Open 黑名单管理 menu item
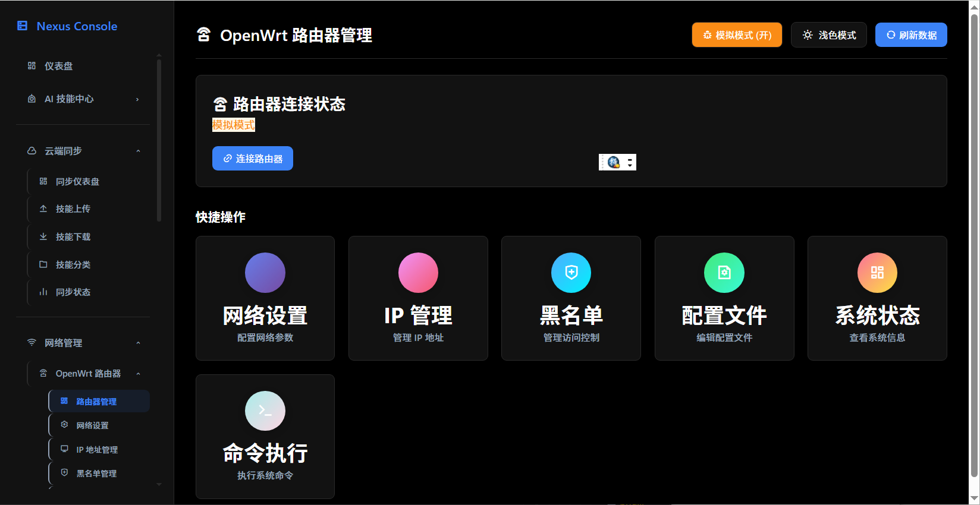The width and height of the screenshot is (980, 505). (99, 473)
